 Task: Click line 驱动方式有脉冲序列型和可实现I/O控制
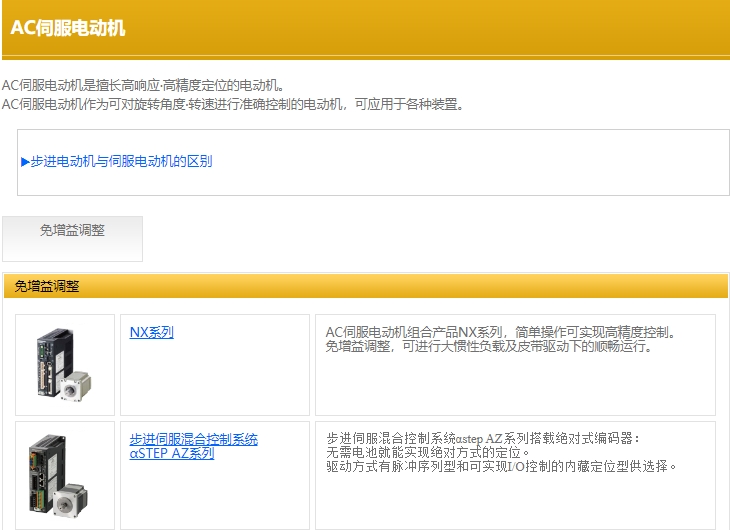[502, 466]
